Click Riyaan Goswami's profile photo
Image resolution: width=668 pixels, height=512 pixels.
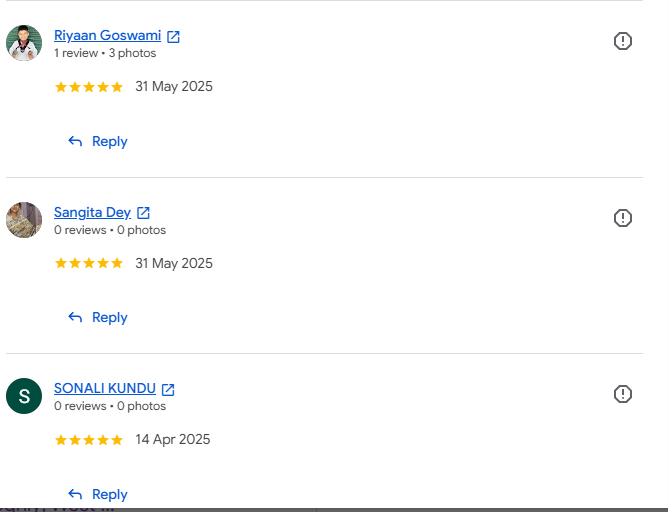24,43
